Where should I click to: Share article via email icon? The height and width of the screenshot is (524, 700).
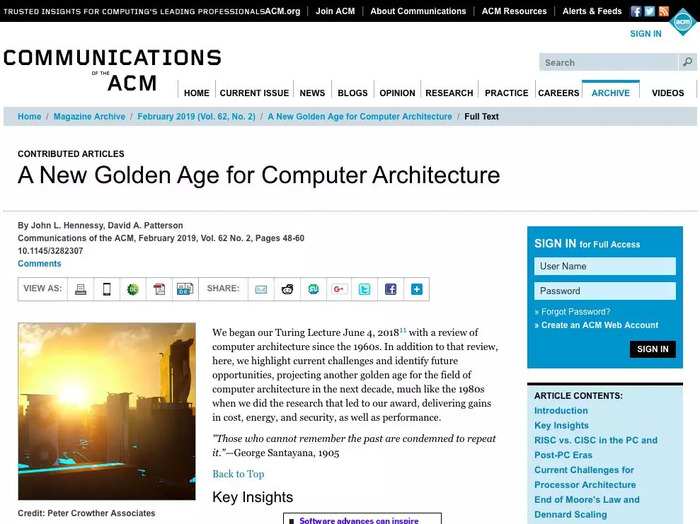click(x=261, y=290)
